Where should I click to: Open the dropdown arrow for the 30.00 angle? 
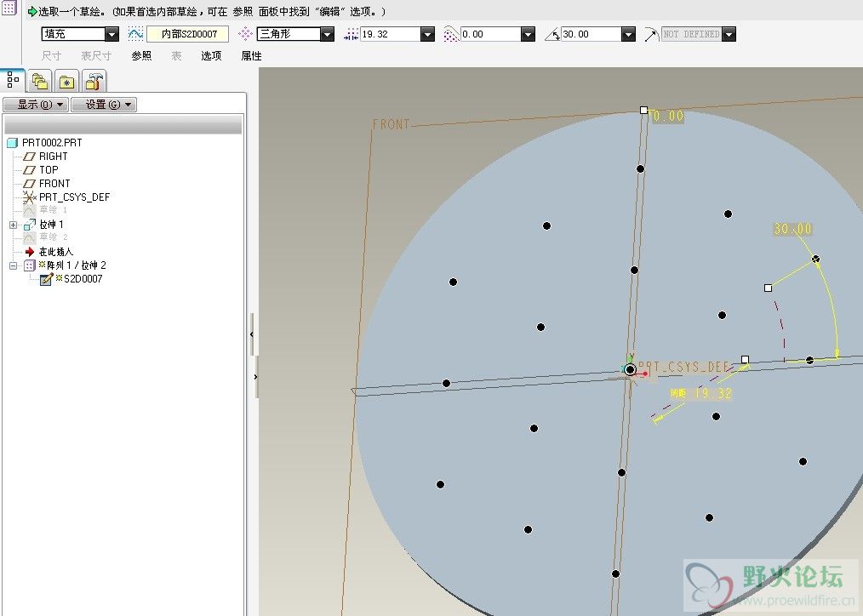[x=629, y=34]
